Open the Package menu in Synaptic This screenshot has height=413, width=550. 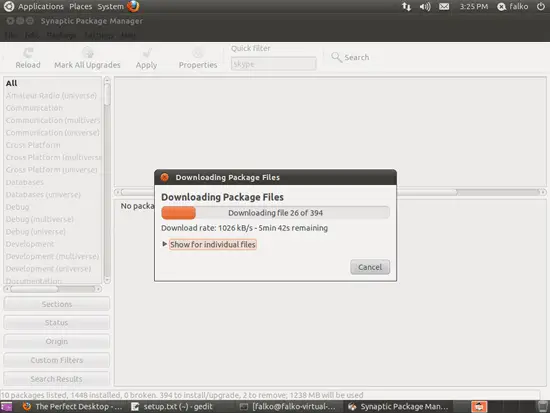click(61, 35)
